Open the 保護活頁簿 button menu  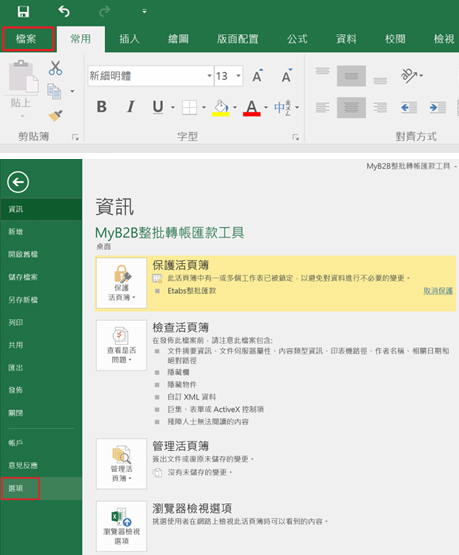click(121, 283)
